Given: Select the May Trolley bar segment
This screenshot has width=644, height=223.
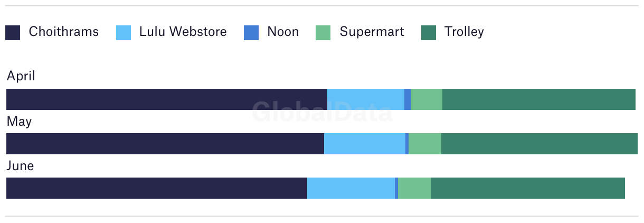Looking at the screenshot, I should click(x=539, y=144).
